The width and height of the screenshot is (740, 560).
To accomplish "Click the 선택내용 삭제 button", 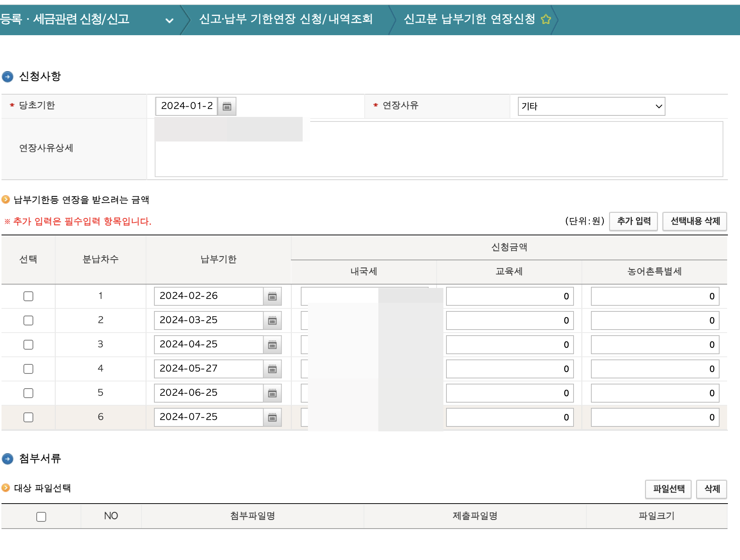I will pos(695,221).
